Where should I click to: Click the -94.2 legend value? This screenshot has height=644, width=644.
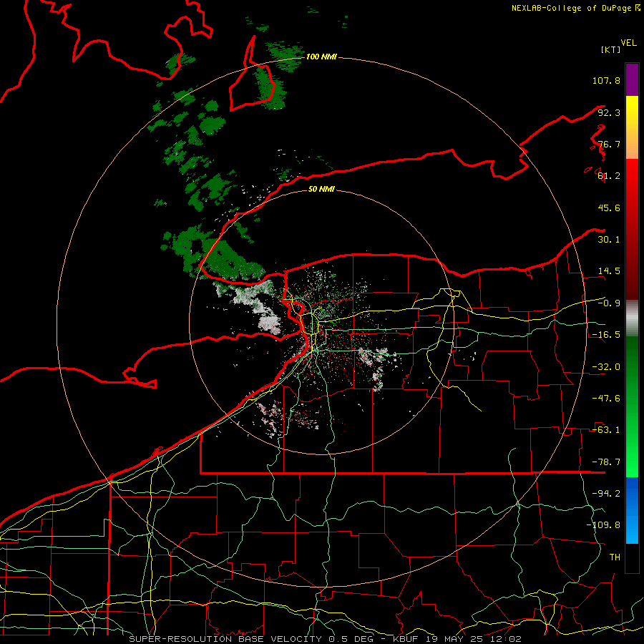point(606,493)
